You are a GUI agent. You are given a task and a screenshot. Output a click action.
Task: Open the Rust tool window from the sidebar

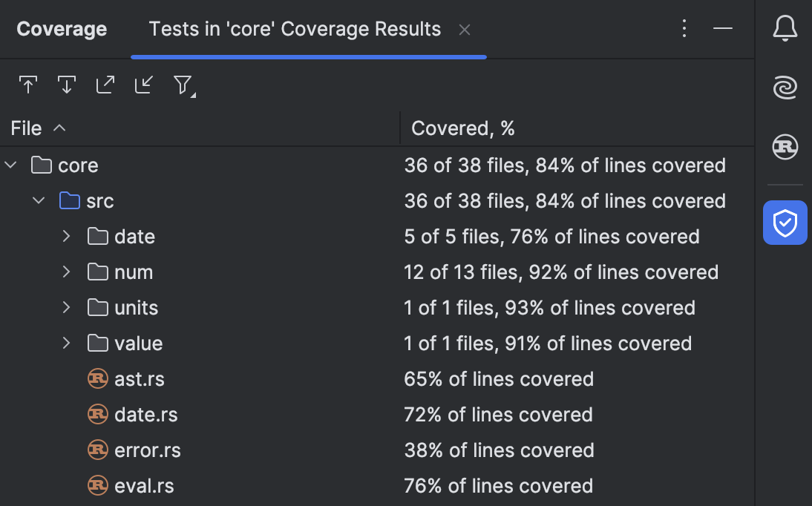(785, 147)
